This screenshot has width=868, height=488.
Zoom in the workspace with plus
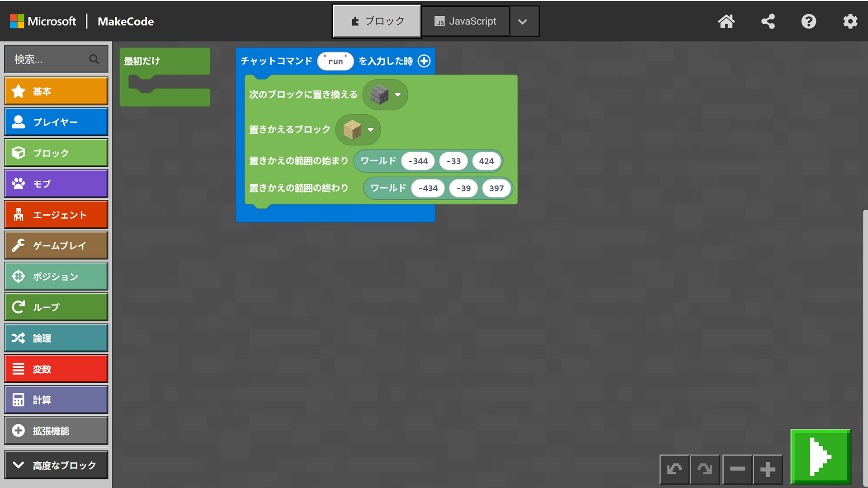(768, 469)
